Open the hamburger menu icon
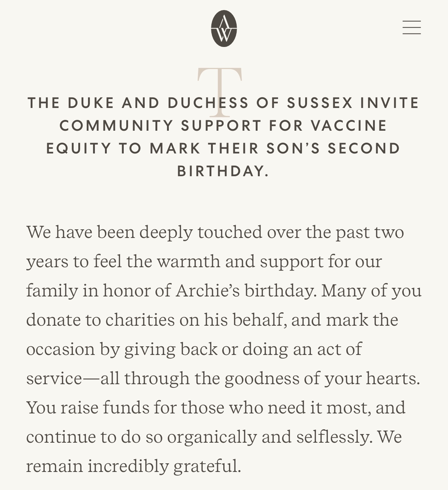Image resolution: width=448 pixels, height=490 pixels. [x=412, y=27]
